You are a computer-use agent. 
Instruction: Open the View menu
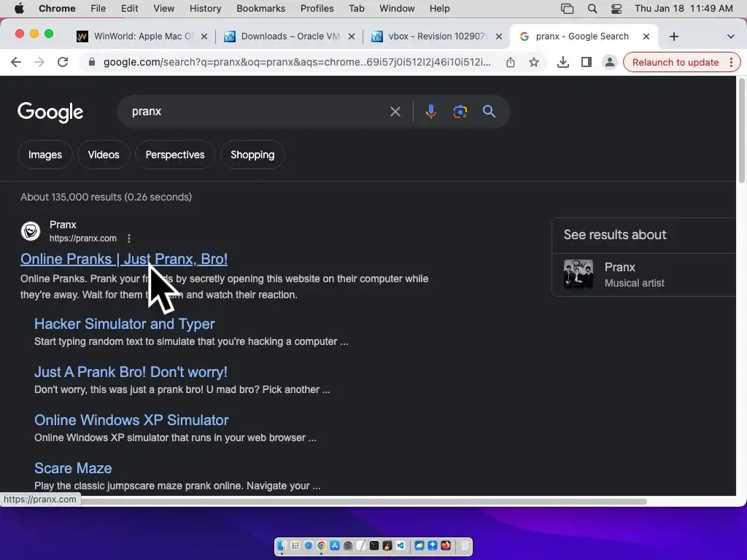(x=164, y=9)
